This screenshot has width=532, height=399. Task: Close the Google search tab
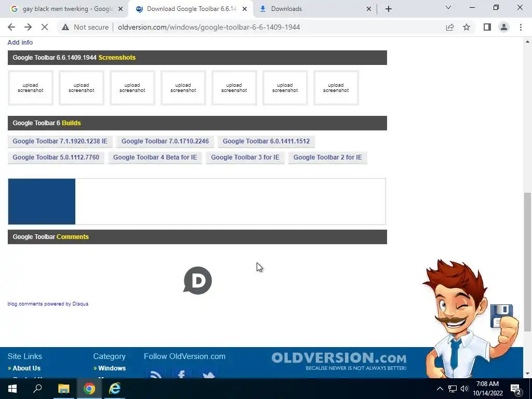[121, 9]
